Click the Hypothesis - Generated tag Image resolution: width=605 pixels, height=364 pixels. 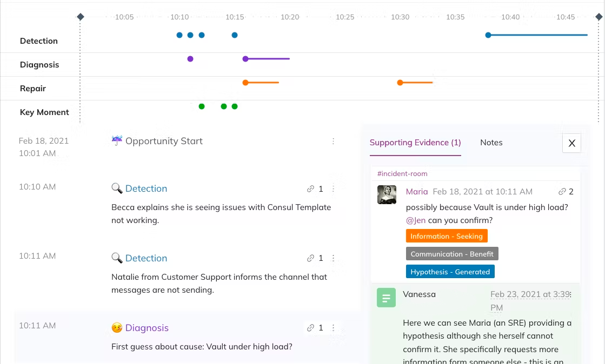click(450, 272)
